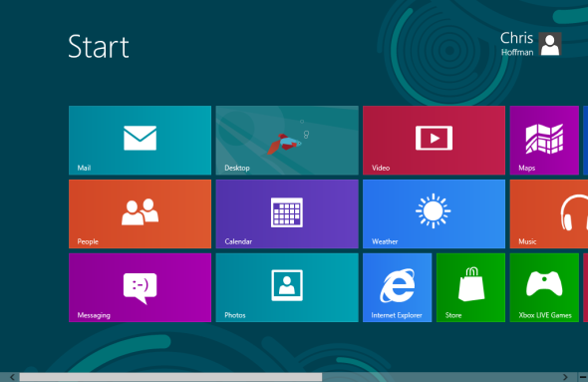
Task: Click the horizontal scrollbar thumb
Action: tap(170, 377)
